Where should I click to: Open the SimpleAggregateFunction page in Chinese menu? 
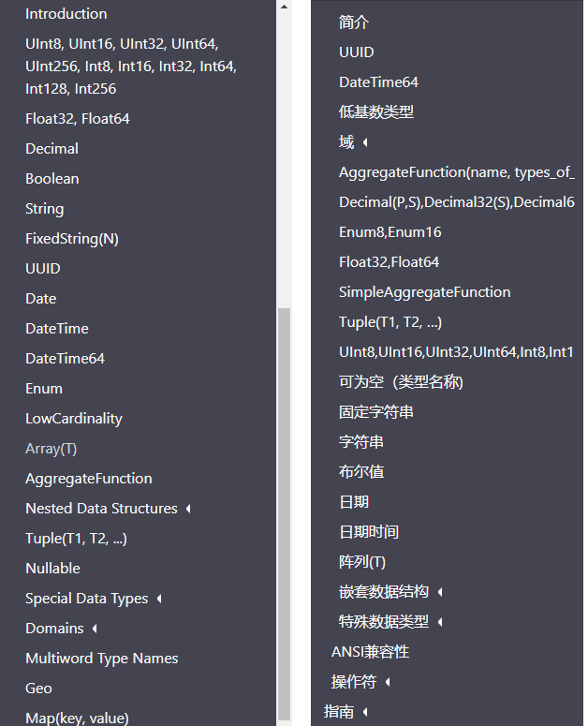click(425, 292)
